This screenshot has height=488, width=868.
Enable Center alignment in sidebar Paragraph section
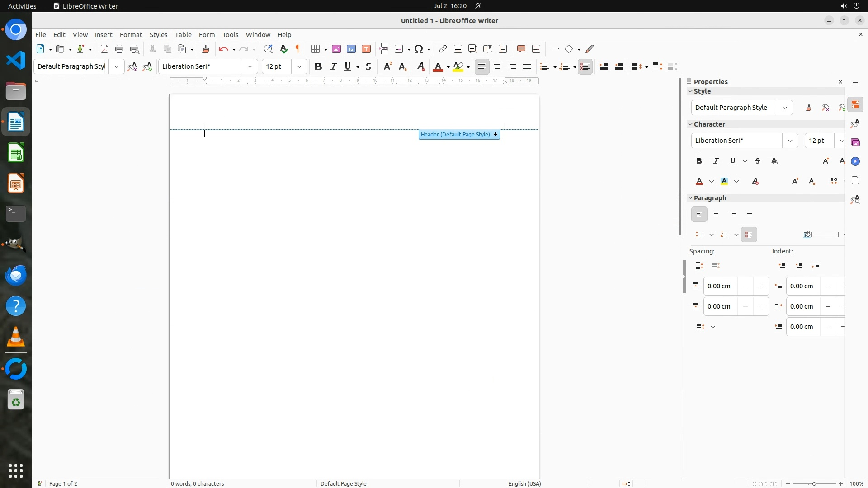(x=716, y=214)
